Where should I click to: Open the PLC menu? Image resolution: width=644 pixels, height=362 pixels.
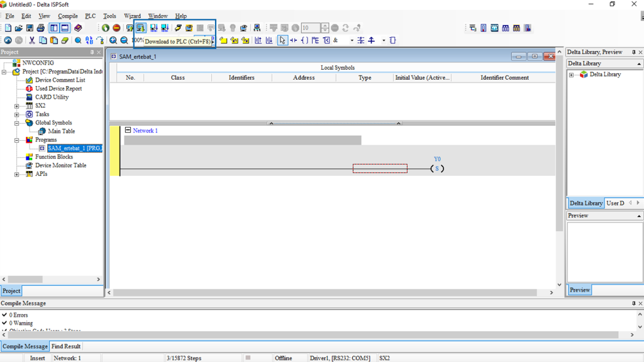click(x=91, y=16)
